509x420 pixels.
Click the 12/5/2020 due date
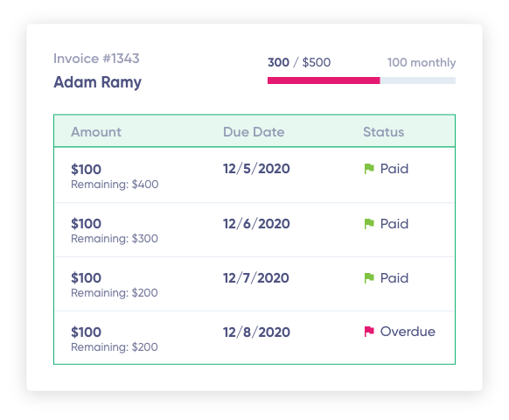(x=256, y=169)
